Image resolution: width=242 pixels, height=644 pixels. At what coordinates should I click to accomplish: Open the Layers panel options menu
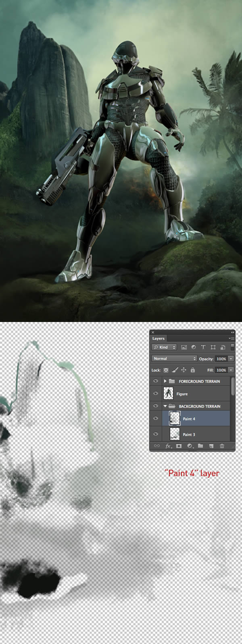[232, 339]
